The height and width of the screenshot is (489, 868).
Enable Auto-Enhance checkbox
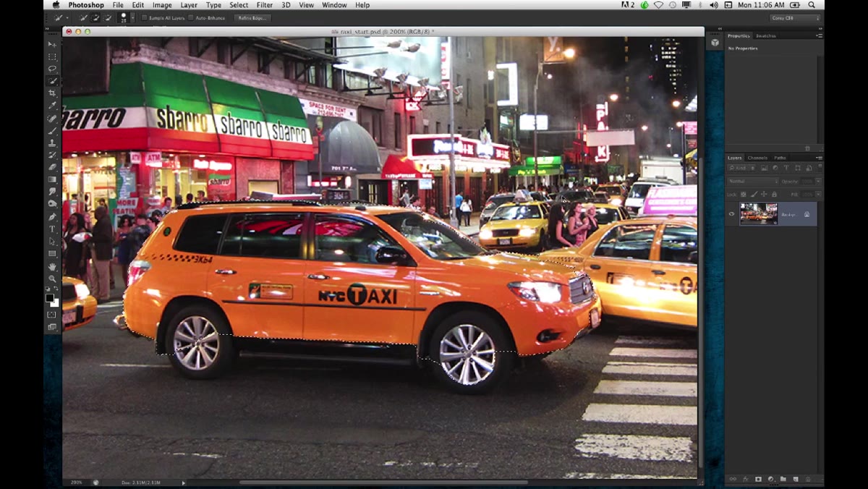[x=191, y=17]
